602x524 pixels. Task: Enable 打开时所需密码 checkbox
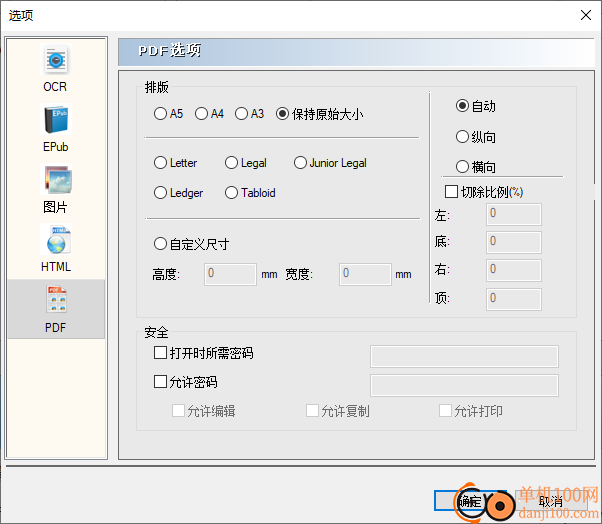160,352
